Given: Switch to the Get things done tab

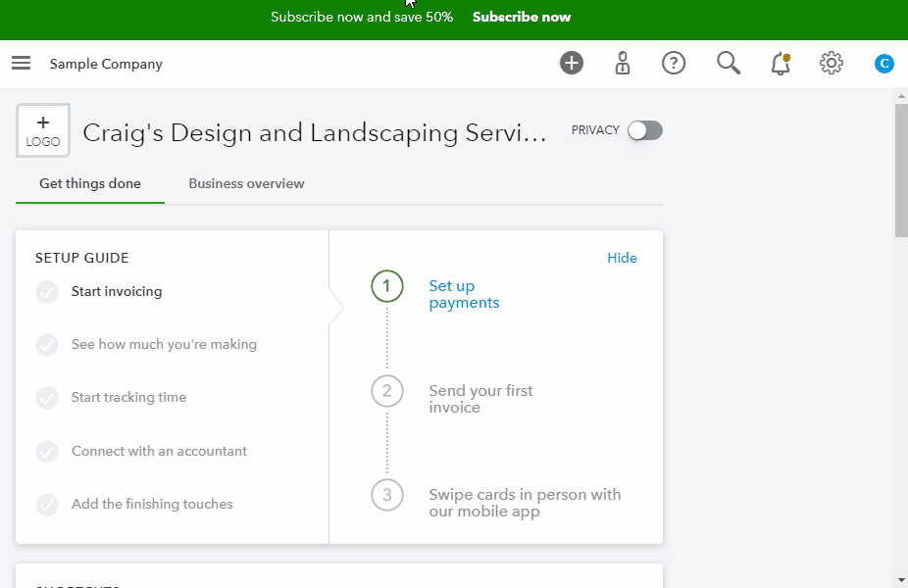Looking at the screenshot, I should click(x=90, y=183).
